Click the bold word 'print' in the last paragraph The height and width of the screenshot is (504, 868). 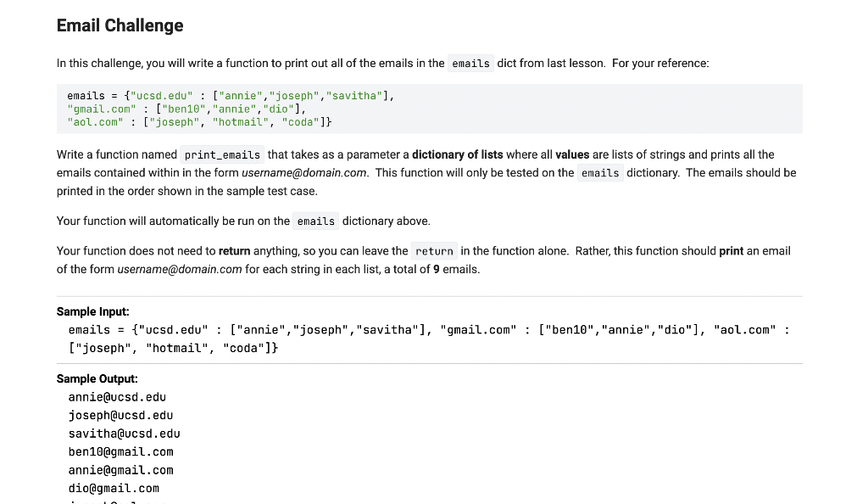[731, 251]
